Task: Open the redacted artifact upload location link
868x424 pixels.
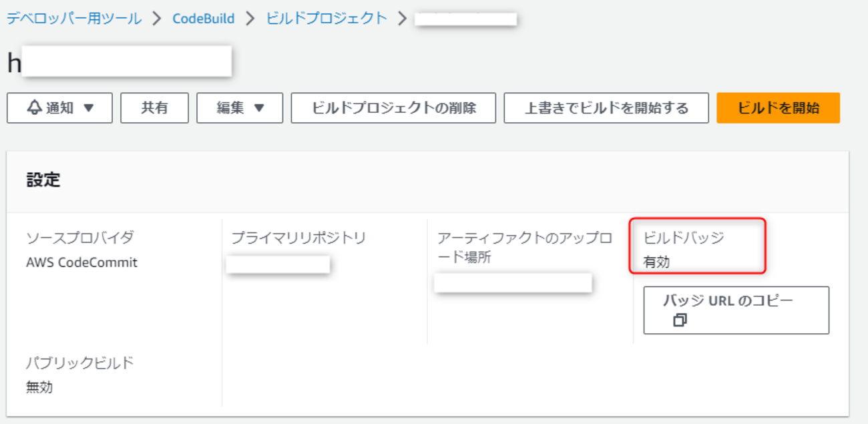Action: (x=513, y=282)
